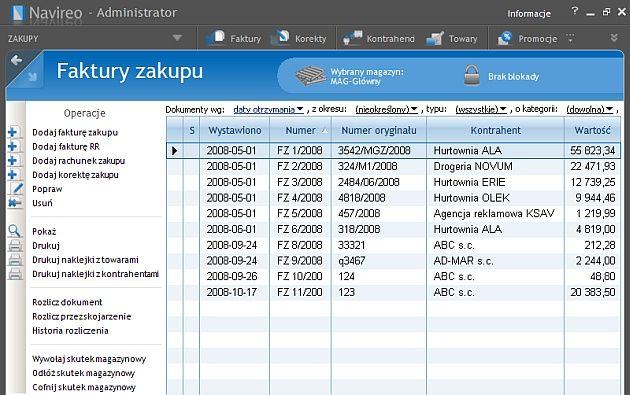Click the warehouse icon beside Wybrany magazyn
Viewport: 630px width, 395px height.
tap(310, 76)
